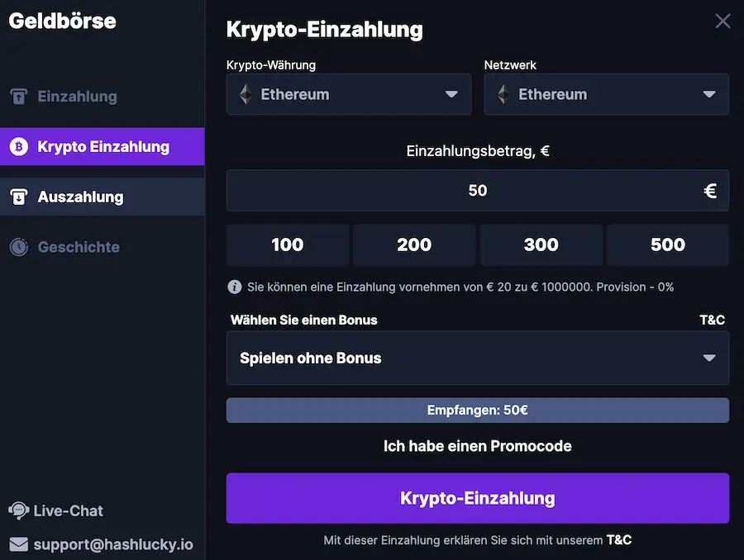This screenshot has height=560, width=744.
Task: Select the Einzahlung safe icon in sidebar
Action: pyautogui.click(x=18, y=97)
